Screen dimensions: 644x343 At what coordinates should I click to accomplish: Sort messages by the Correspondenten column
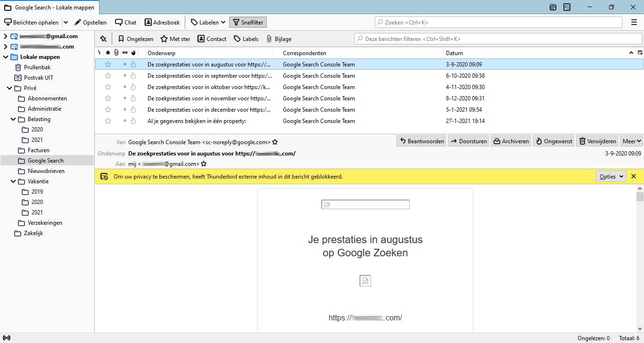click(x=359, y=53)
